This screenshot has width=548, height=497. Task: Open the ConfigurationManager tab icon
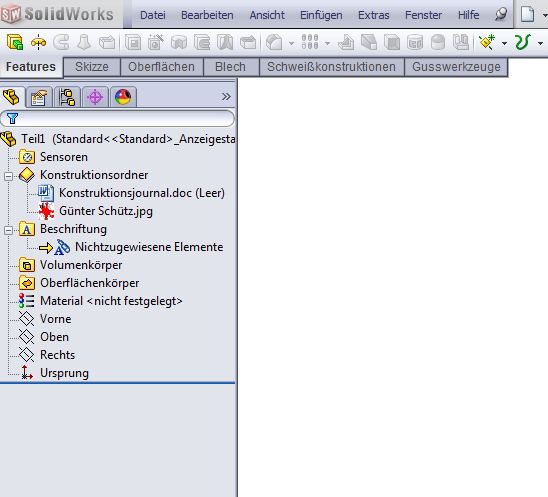pos(67,97)
